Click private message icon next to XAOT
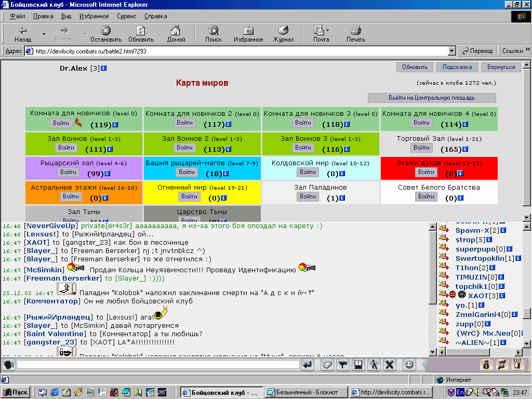The width and height of the screenshot is (532, 399). click(x=443, y=295)
